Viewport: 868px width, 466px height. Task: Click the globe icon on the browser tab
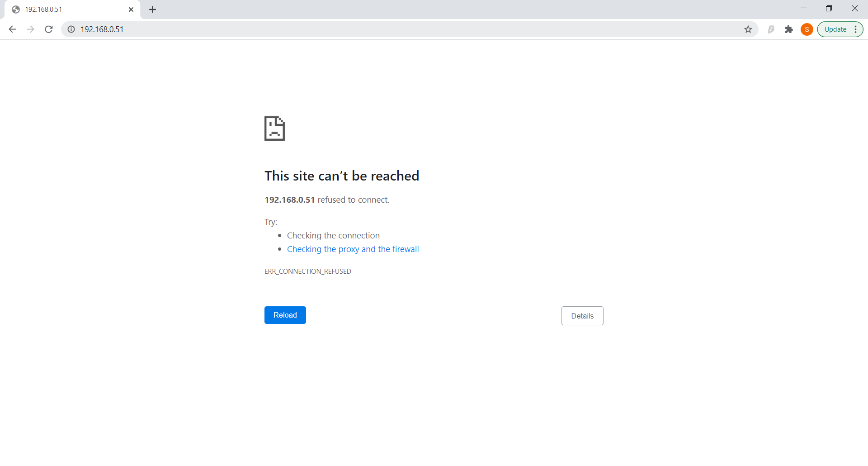pyautogui.click(x=15, y=9)
